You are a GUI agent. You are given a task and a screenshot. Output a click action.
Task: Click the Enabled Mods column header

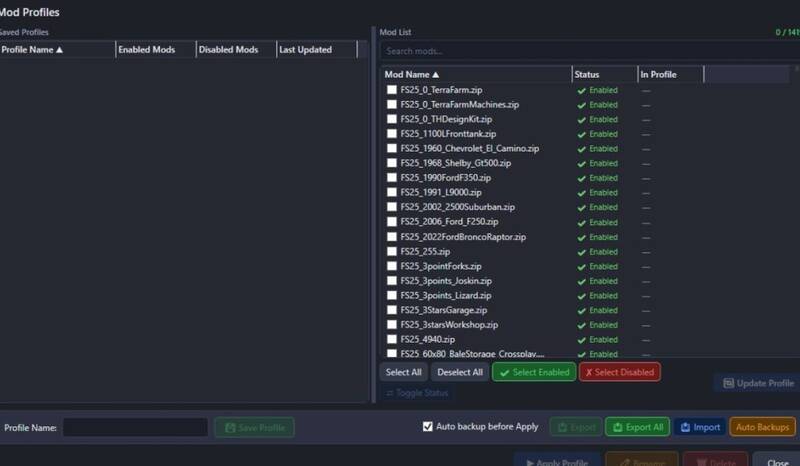[x=155, y=50]
